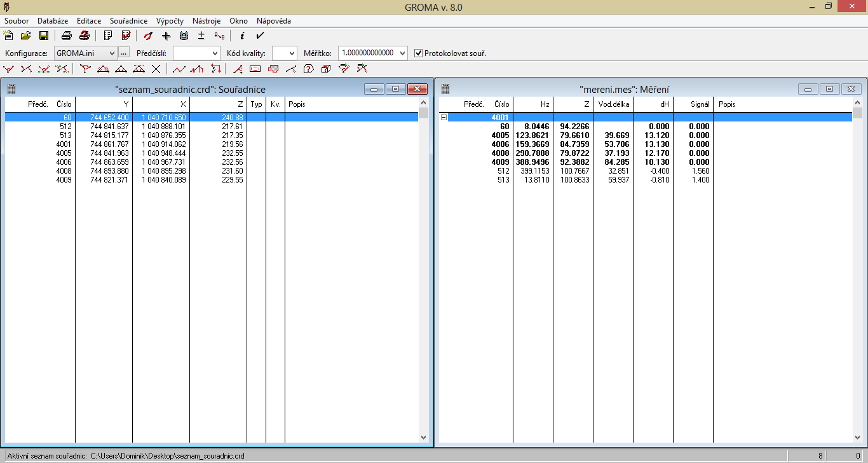The image size is (868, 463).
Task: Click the dH column header
Action: 653,104
